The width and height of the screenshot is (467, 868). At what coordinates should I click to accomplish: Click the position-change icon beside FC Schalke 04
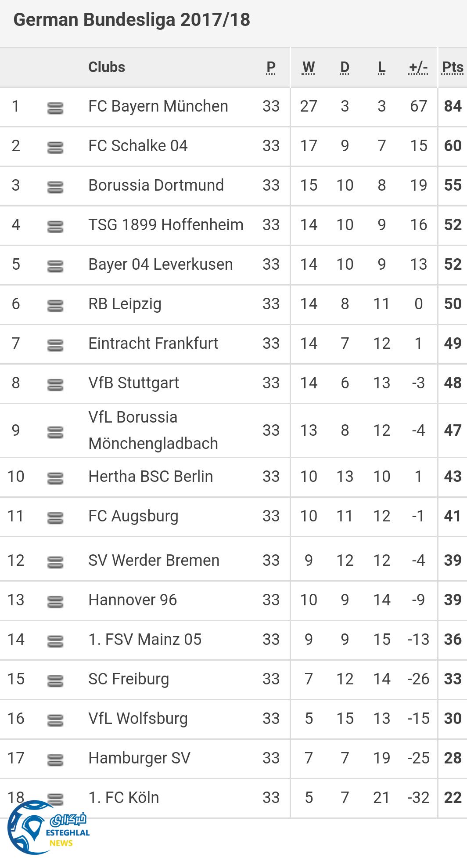click(55, 148)
